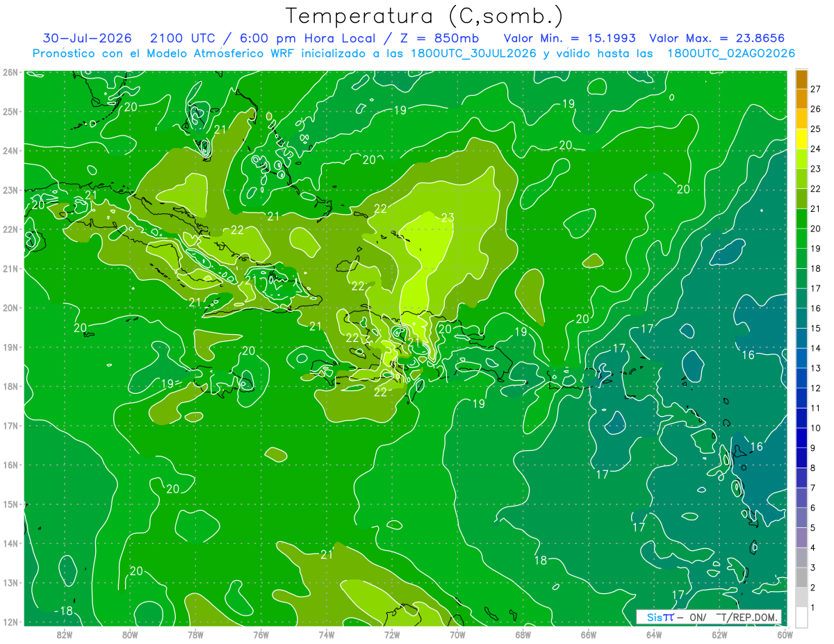
Task: Click the purple swatch between 4 and 5
Action: [x=801, y=537]
